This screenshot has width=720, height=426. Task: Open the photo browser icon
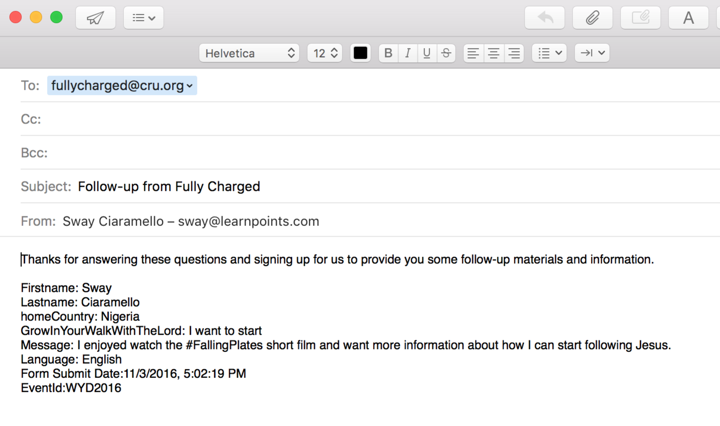[x=640, y=17]
